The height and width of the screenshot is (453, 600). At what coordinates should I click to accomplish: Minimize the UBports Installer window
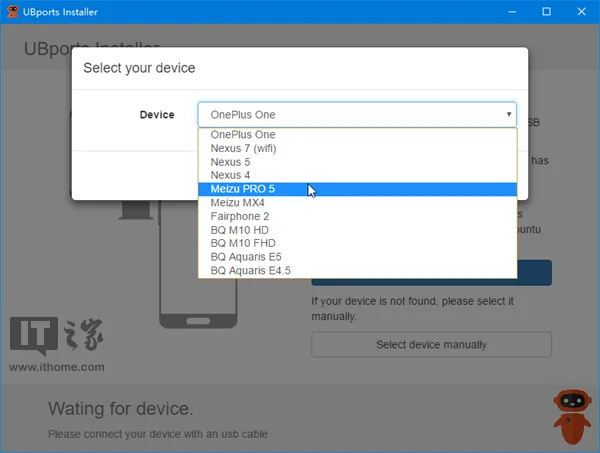pyautogui.click(x=512, y=12)
